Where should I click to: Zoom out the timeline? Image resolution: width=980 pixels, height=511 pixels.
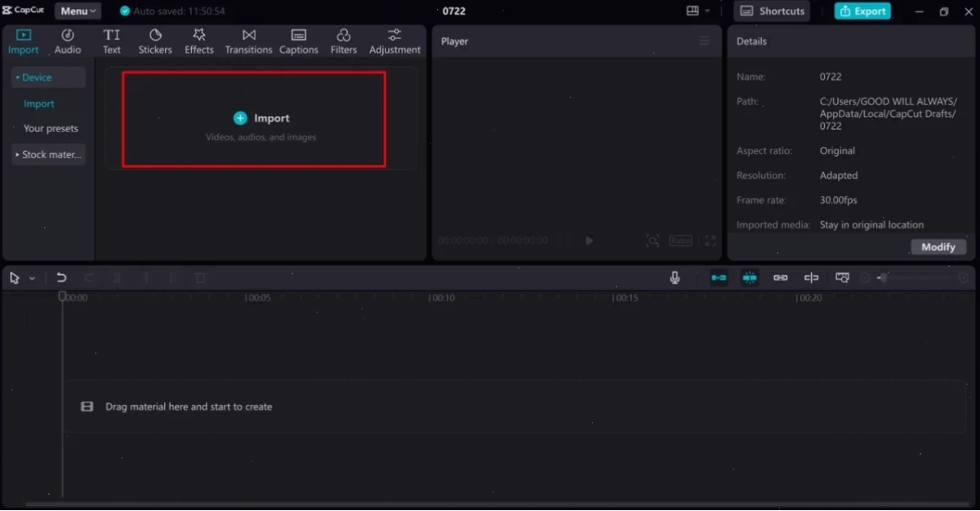865,278
